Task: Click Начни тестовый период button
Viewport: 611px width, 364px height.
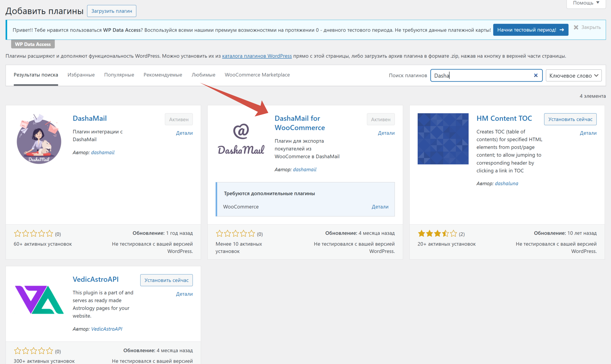Action: pos(530,30)
